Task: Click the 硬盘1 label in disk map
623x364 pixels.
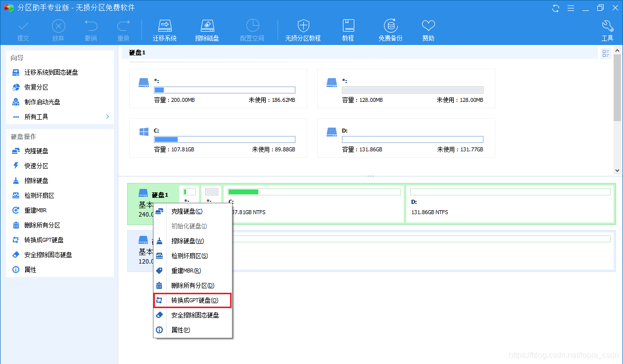Action: tap(160, 195)
